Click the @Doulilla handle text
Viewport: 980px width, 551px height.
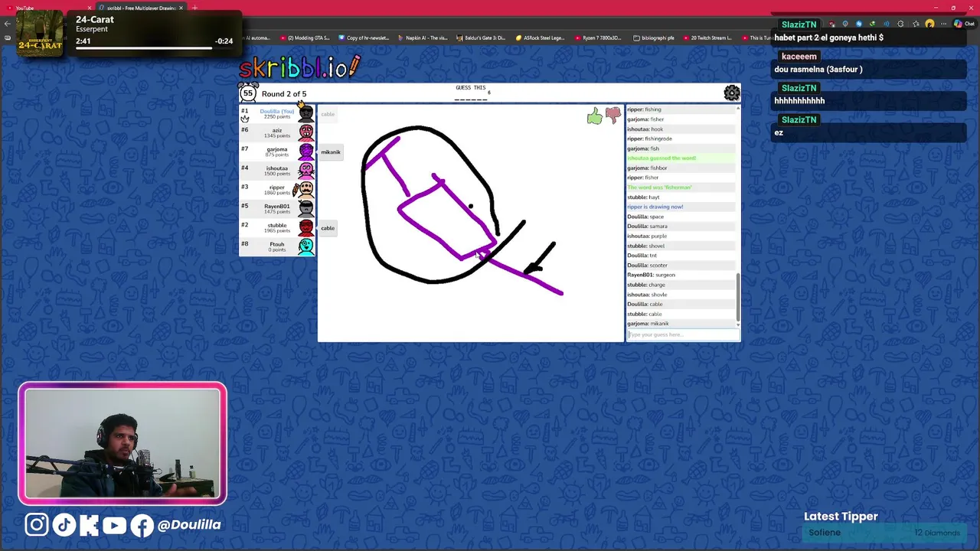tap(189, 525)
